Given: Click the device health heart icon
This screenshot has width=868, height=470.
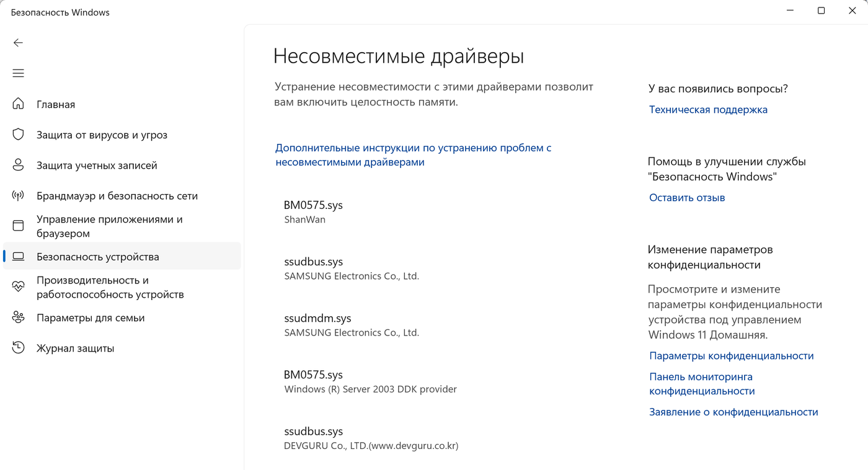Looking at the screenshot, I should tap(18, 286).
